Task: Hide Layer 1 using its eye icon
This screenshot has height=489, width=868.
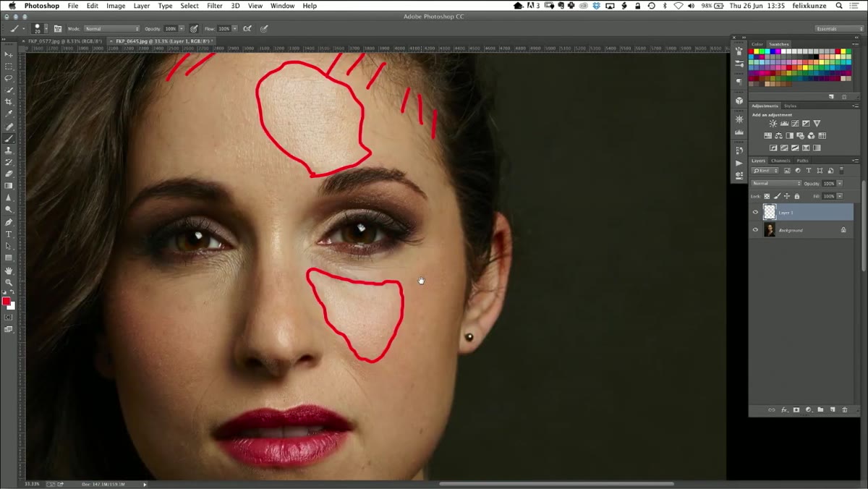Action: (755, 212)
